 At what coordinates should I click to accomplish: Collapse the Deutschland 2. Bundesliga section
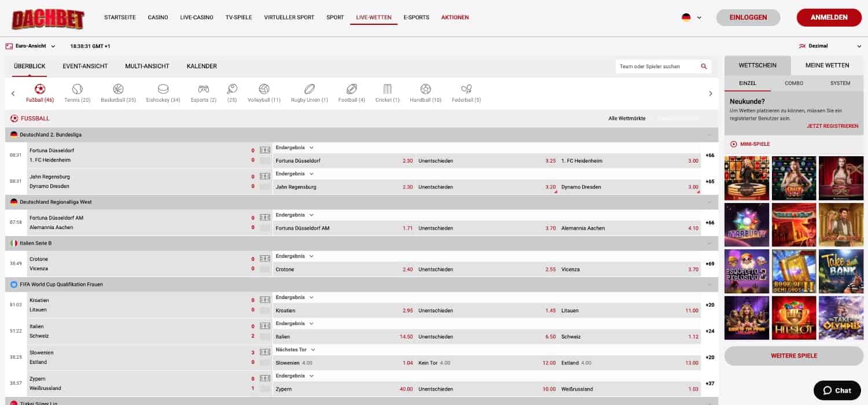(709, 135)
